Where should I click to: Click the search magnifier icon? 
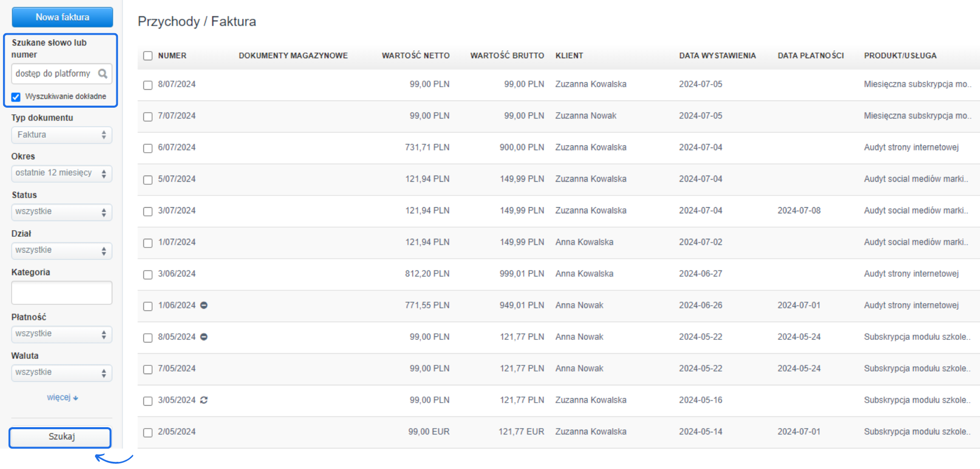tap(103, 73)
